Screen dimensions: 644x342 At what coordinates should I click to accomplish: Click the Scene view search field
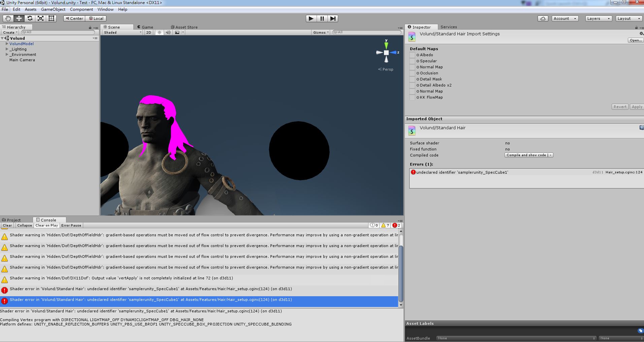pos(367,32)
